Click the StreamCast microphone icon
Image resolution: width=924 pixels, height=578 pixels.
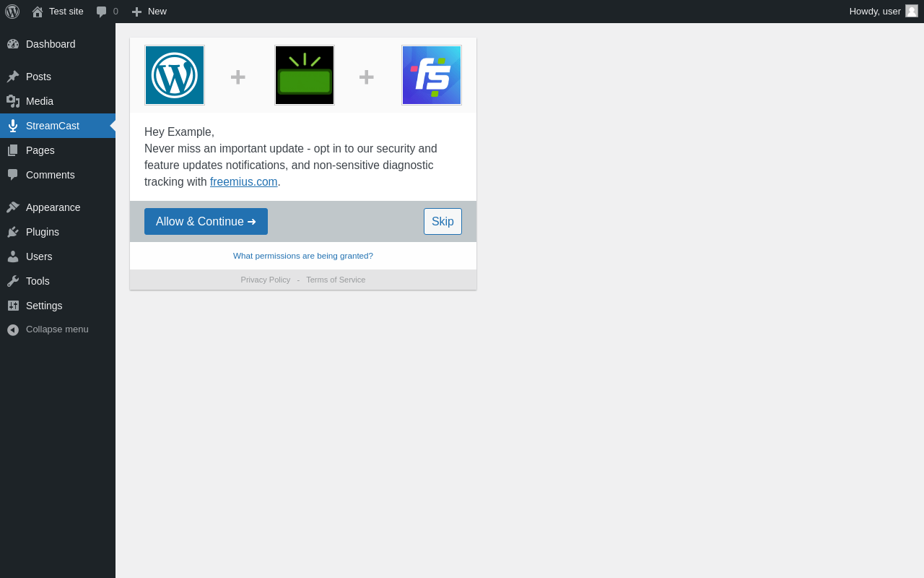pyautogui.click(x=13, y=126)
